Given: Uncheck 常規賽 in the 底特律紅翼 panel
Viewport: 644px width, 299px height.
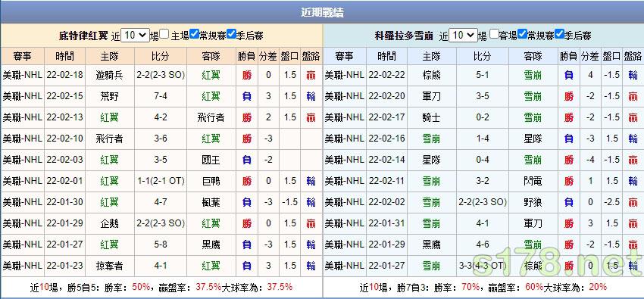Looking at the screenshot, I should (195, 34).
